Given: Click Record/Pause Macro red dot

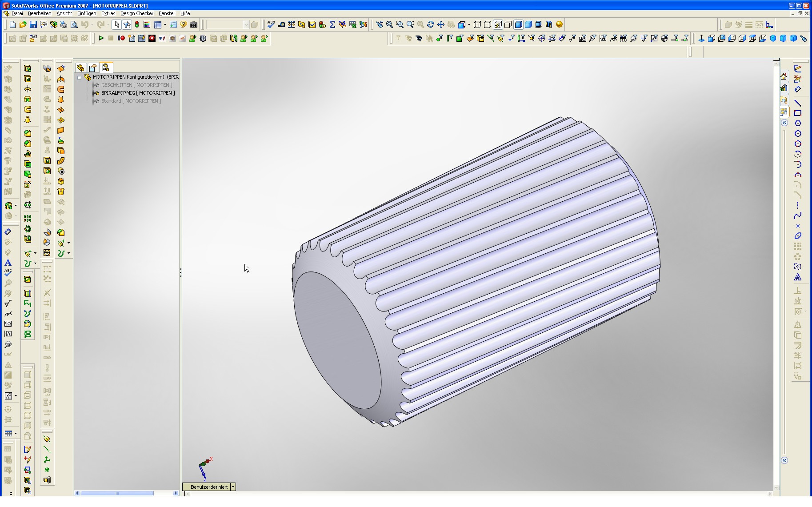Looking at the screenshot, I should click(x=121, y=38).
